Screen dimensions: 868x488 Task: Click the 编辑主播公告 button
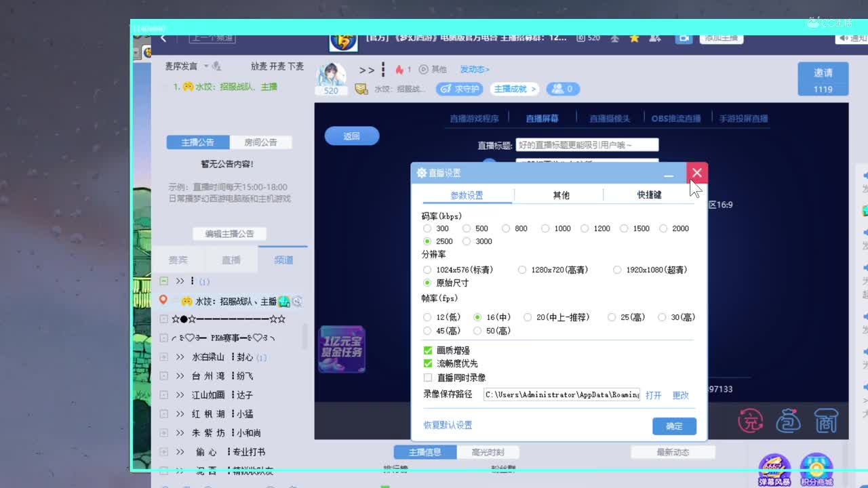coord(229,234)
